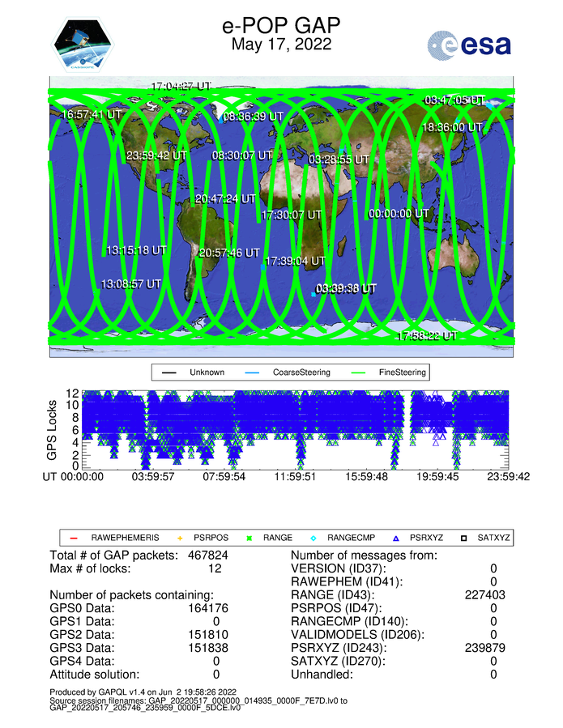Select the green FineSteering legend line
This screenshot has height=728, width=563.
tap(352, 373)
